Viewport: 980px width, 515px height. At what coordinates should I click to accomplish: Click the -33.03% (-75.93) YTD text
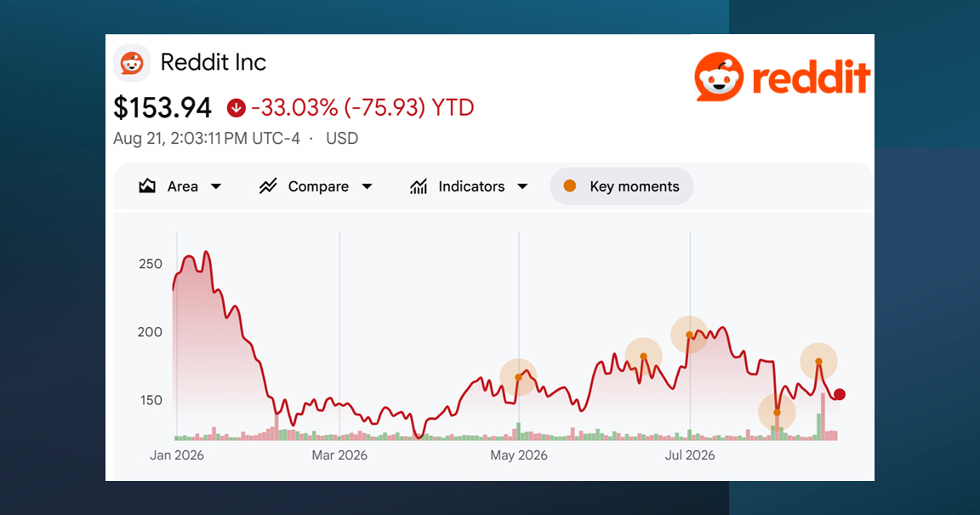pos(362,107)
